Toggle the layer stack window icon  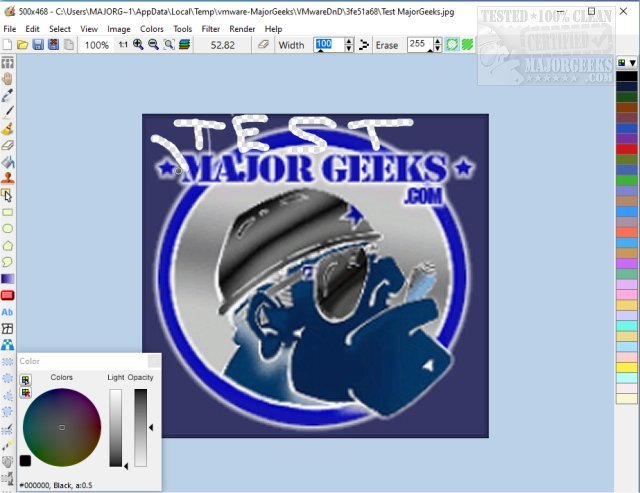pyautogui.click(x=184, y=44)
